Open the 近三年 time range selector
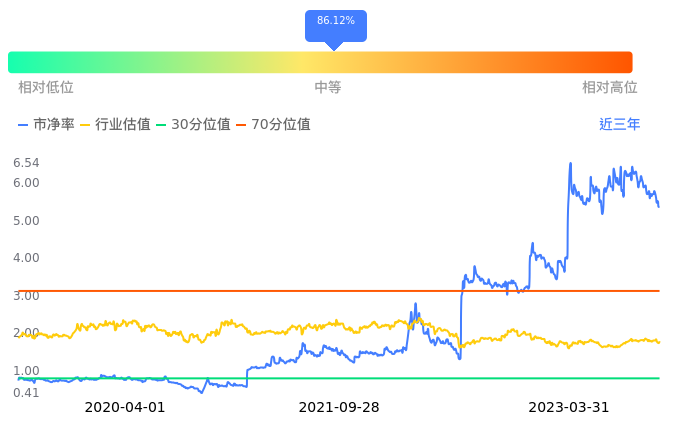Image resolution: width=686 pixels, height=442 pixels. [x=619, y=125]
